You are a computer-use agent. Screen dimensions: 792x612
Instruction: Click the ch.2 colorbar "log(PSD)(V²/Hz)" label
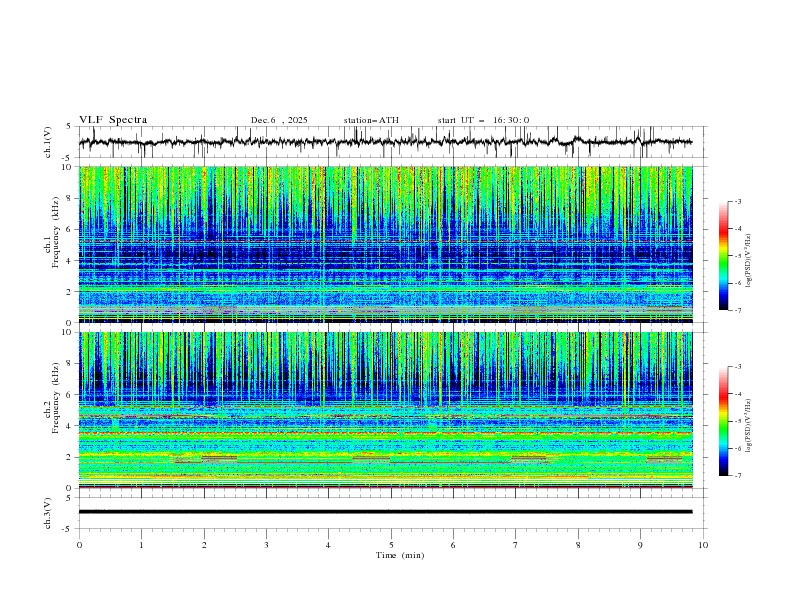pos(749,426)
